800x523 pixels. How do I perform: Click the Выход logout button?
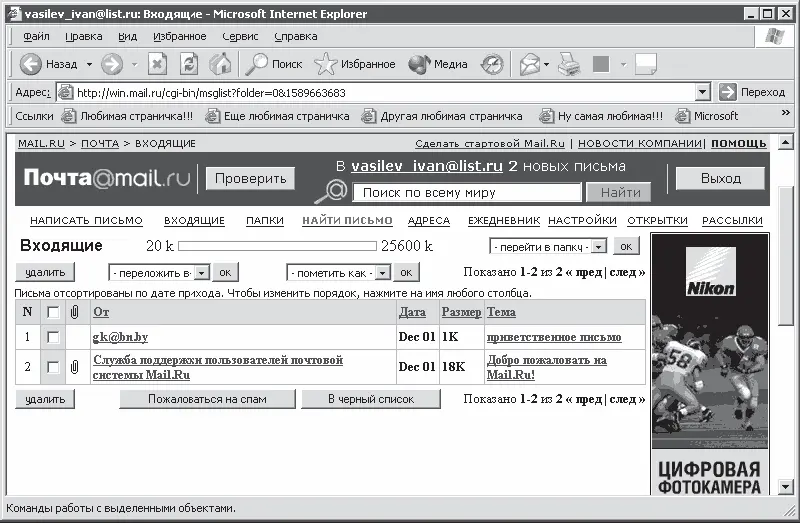720,179
